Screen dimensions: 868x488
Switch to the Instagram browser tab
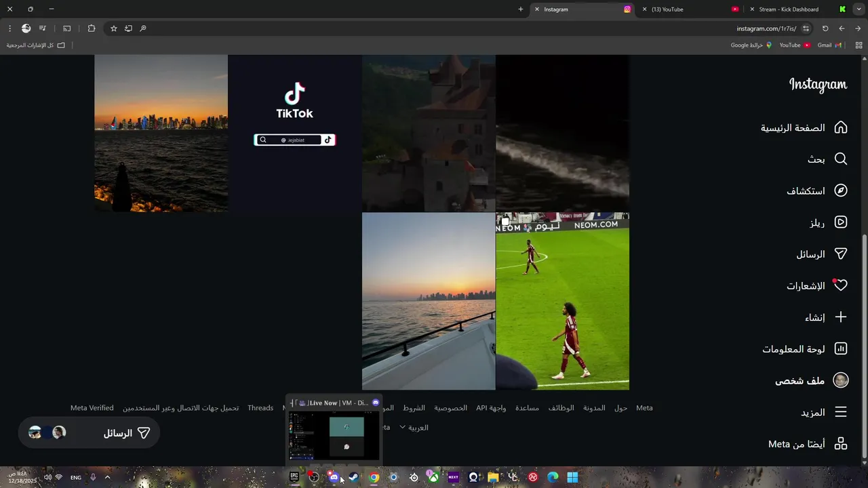tap(583, 9)
